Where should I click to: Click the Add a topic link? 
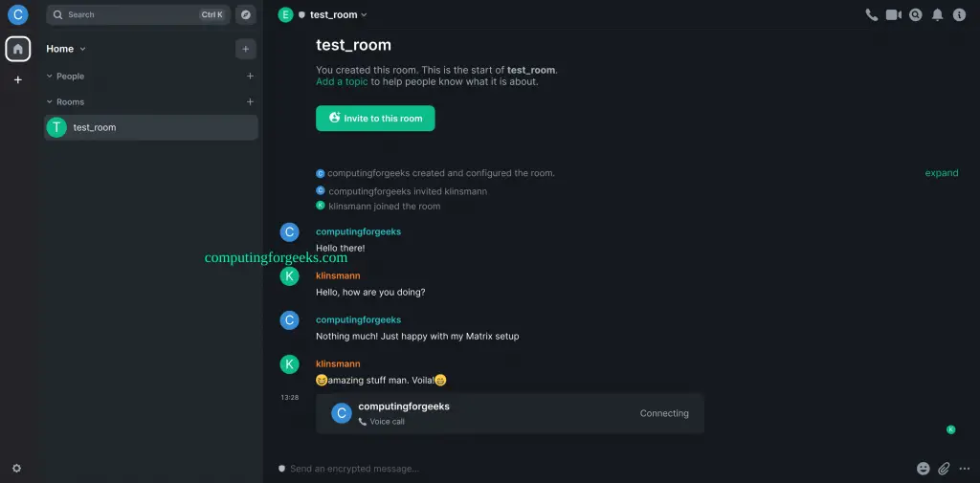coord(342,81)
